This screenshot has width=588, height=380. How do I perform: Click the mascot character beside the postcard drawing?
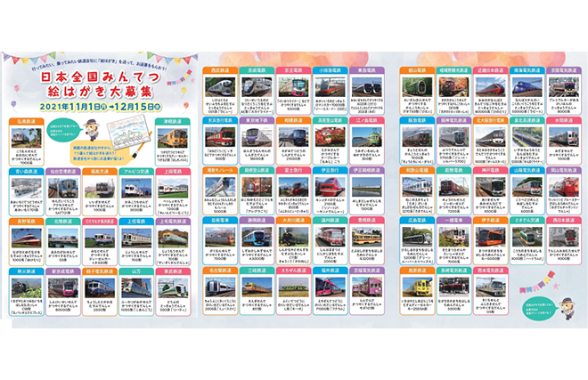(93, 129)
